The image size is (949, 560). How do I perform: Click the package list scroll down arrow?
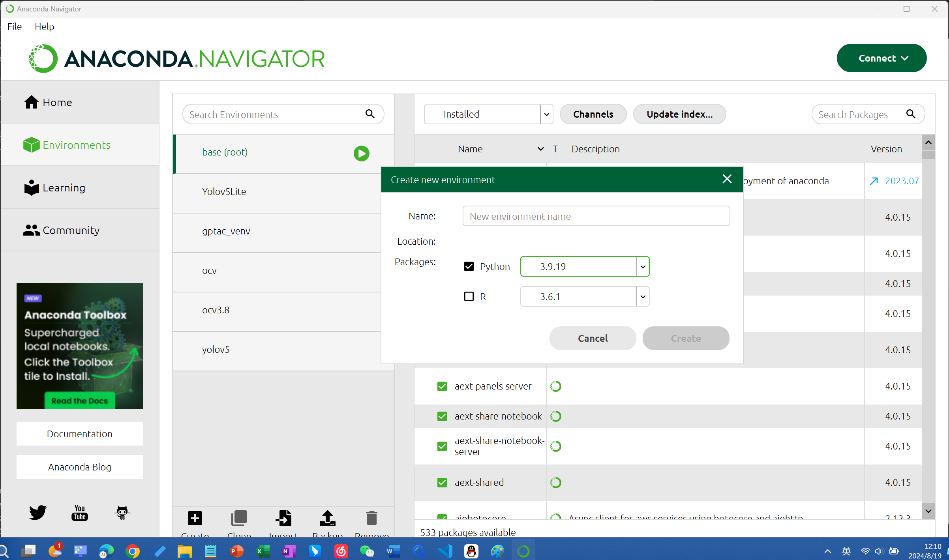tap(928, 511)
